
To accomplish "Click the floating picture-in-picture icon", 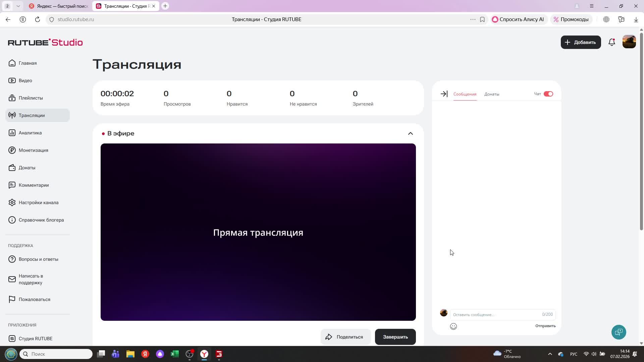I will click(x=619, y=332).
